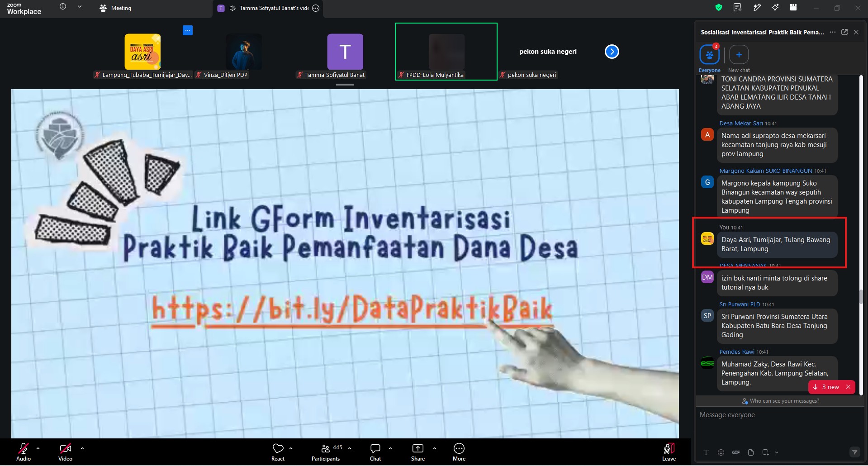Change the view layout icon
The width and height of the screenshot is (868, 466).
click(793, 7)
